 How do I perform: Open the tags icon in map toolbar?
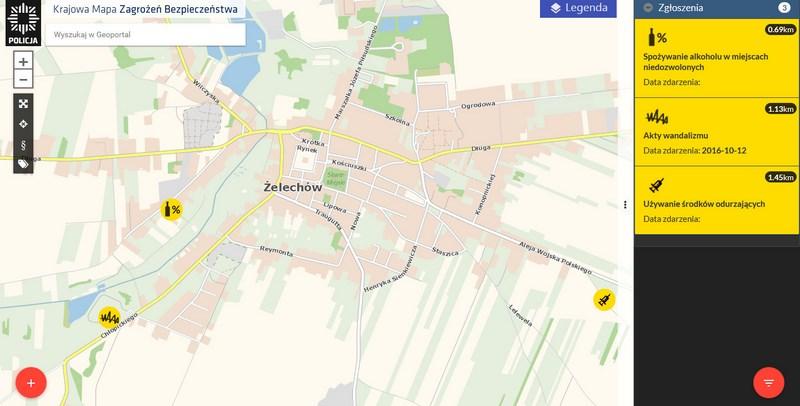pos(23,164)
